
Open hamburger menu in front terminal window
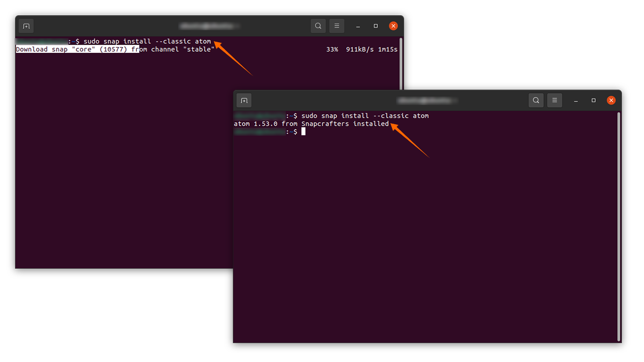554,101
